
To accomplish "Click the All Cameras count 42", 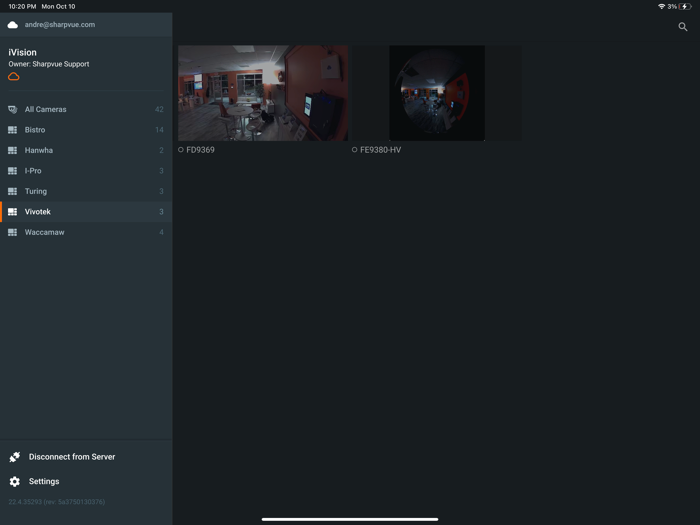I will point(159,109).
